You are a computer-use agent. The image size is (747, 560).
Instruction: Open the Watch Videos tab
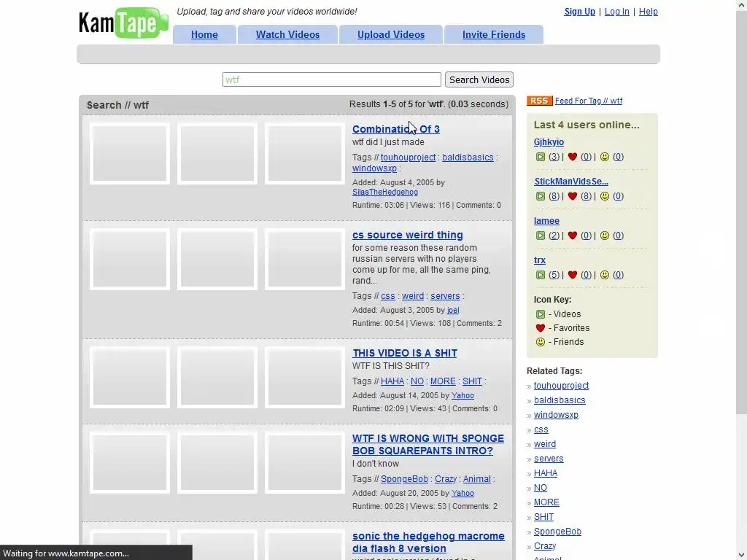(287, 35)
